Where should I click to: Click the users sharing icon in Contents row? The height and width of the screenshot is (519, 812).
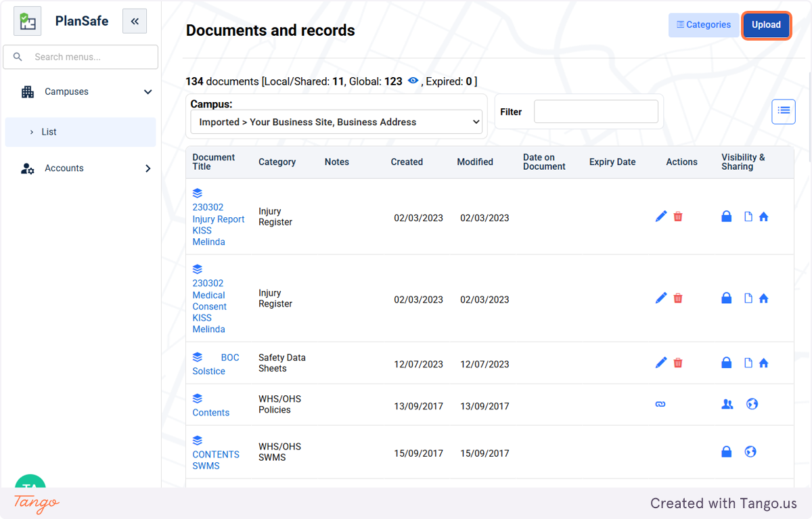(x=727, y=404)
